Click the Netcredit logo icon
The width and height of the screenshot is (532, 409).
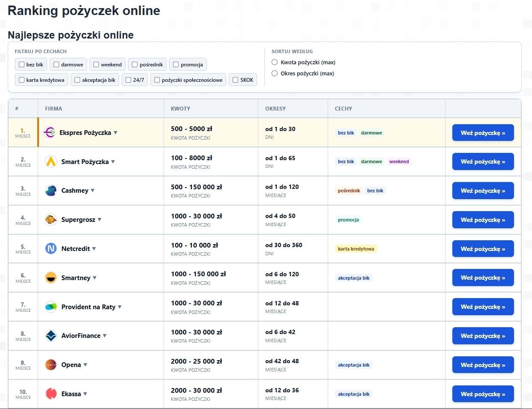51,249
